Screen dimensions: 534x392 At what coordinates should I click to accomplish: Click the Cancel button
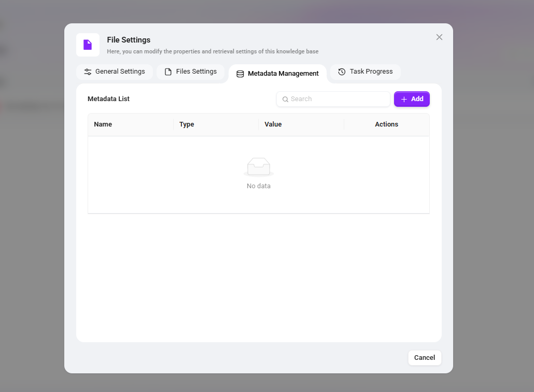click(425, 358)
